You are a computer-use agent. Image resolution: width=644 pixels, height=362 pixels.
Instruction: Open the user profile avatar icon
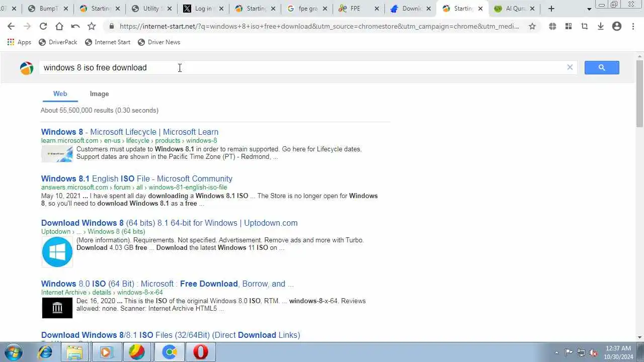coord(617,27)
